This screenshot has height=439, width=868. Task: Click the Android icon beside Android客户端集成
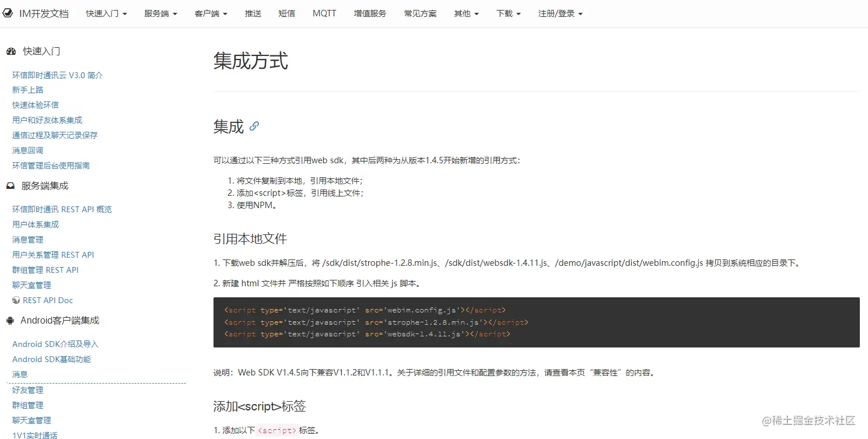tap(10, 320)
